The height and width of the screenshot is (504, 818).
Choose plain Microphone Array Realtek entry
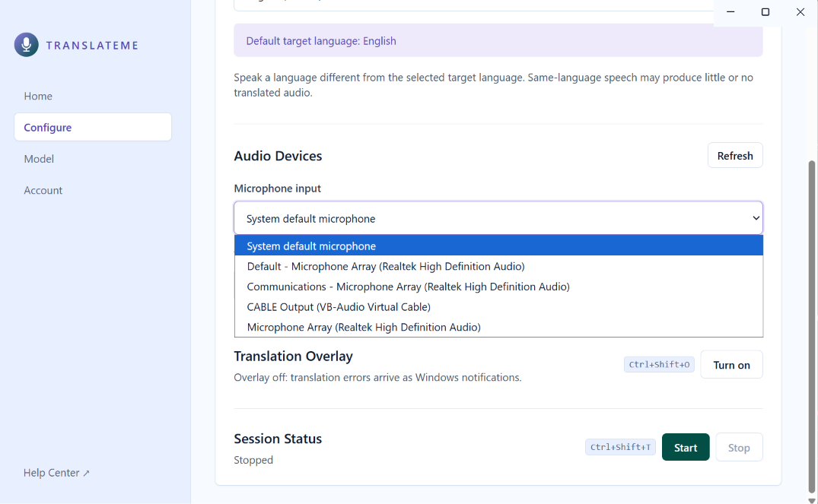(498, 327)
